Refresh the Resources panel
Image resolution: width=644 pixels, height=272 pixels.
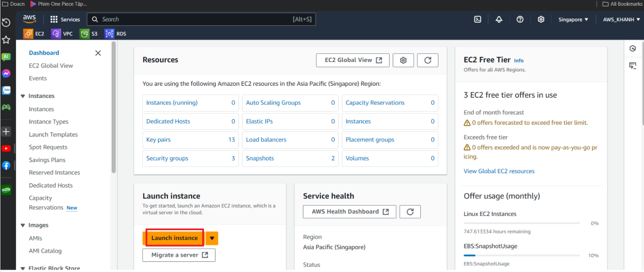tap(428, 60)
